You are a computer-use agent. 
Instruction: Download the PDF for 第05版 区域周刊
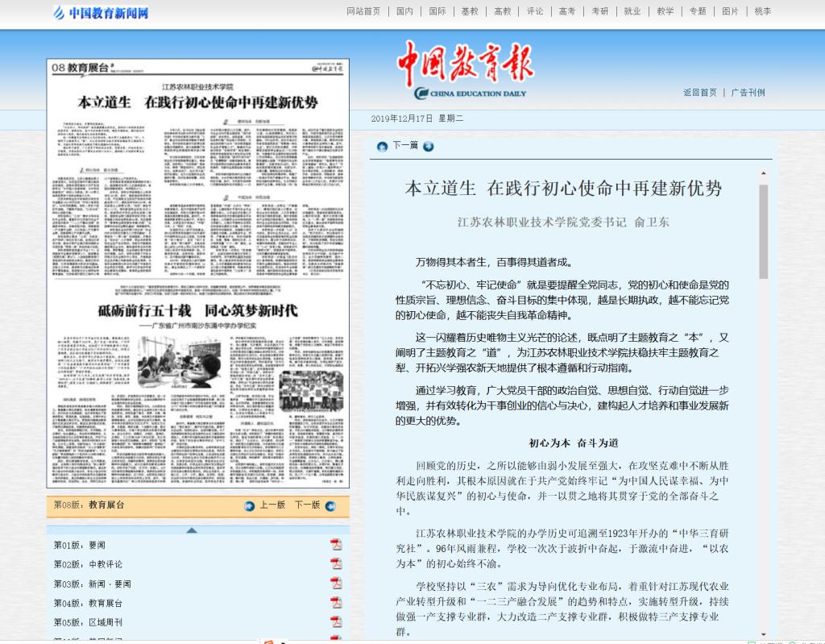tap(336, 621)
